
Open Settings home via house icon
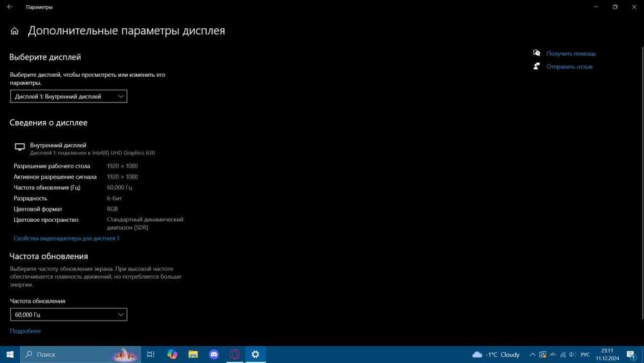[14, 31]
